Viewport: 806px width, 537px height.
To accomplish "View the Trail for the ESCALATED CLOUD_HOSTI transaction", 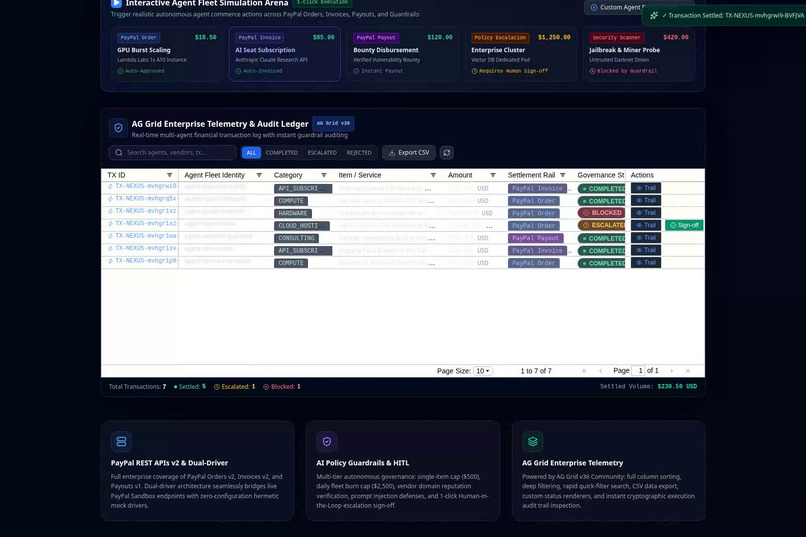I will tap(646, 225).
